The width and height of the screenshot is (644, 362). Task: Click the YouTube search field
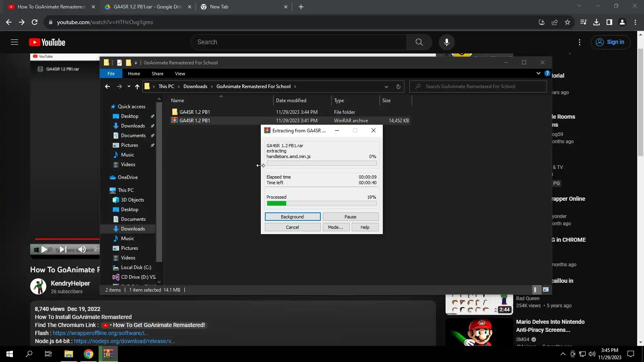tap(299, 42)
